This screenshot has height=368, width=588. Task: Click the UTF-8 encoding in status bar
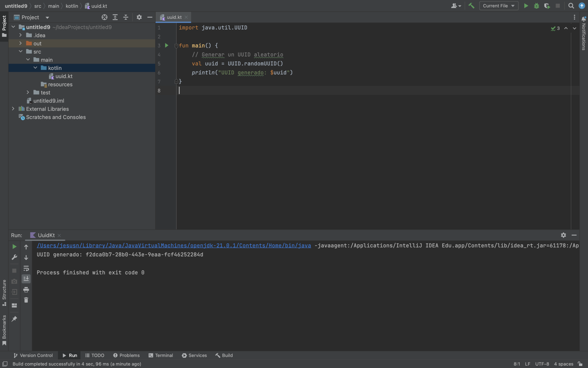542,364
